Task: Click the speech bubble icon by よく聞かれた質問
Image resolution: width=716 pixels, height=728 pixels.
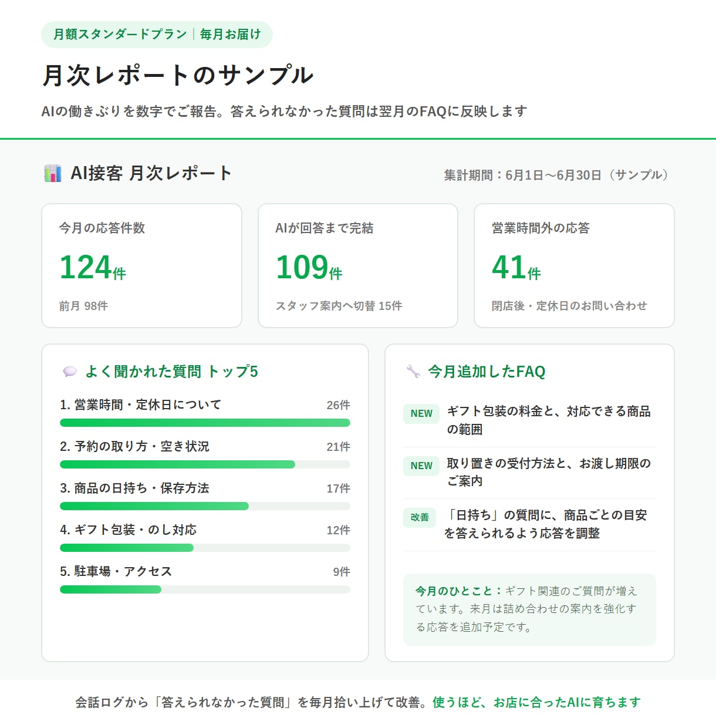Action: (x=70, y=372)
